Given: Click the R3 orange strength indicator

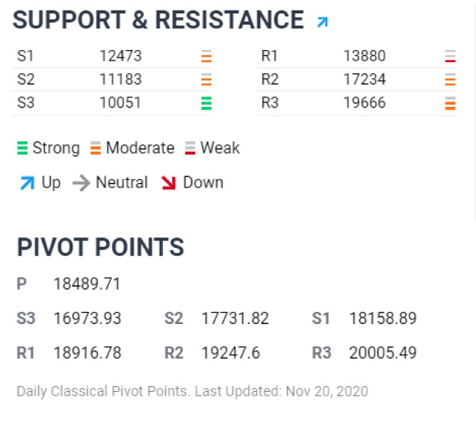Looking at the screenshot, I should point(450,103).
